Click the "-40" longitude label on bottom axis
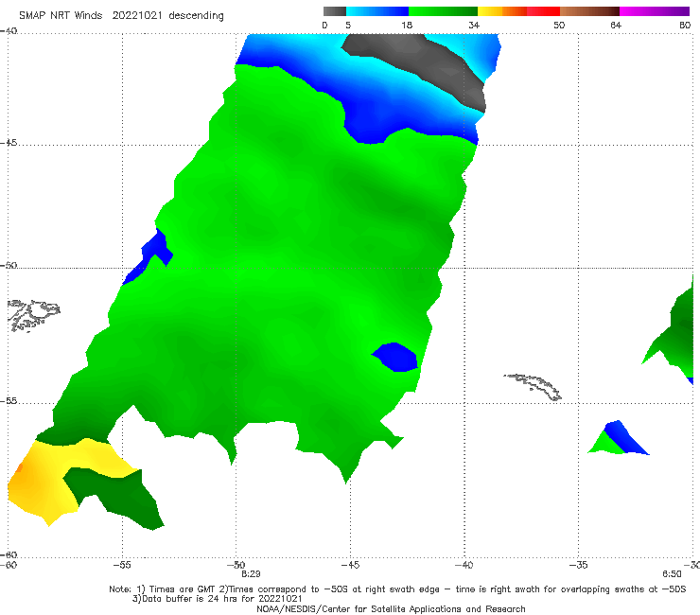Viewport: 700px width, 615px height. click(x=464, y=565)
